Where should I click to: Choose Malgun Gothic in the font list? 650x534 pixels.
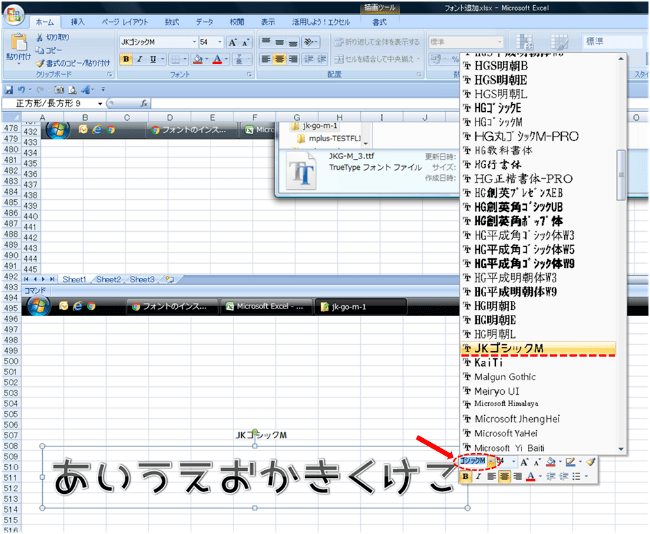click(538, 377)
